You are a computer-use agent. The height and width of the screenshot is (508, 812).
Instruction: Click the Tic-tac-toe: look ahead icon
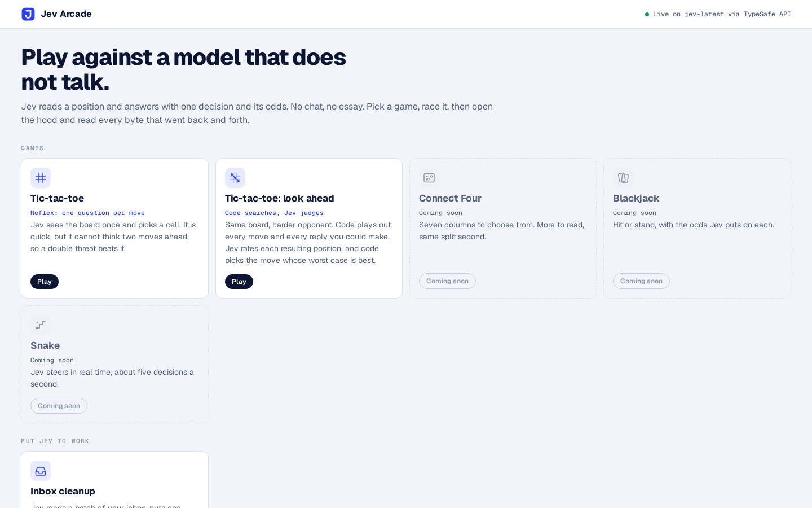[235, 178]
